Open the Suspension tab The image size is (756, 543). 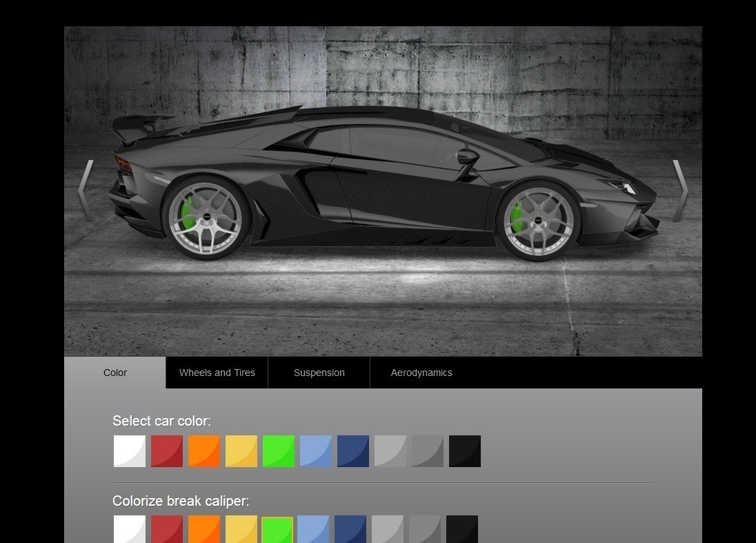pos(319,373)
